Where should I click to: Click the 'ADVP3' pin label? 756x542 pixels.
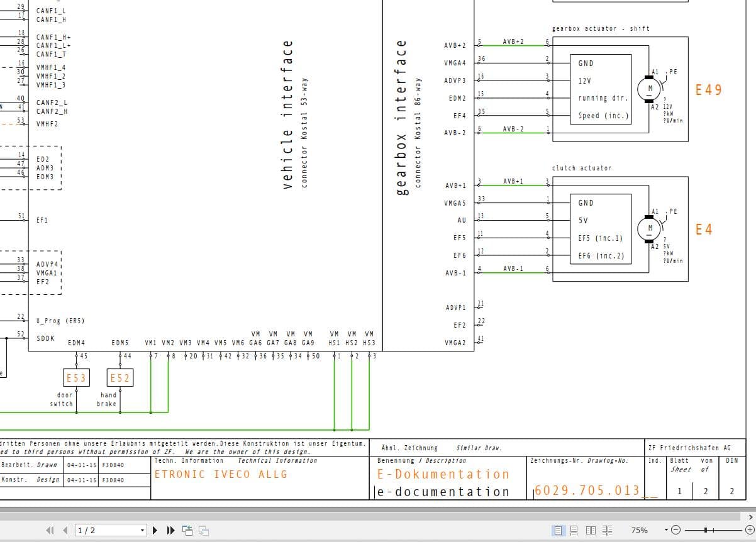coord(455,80)
